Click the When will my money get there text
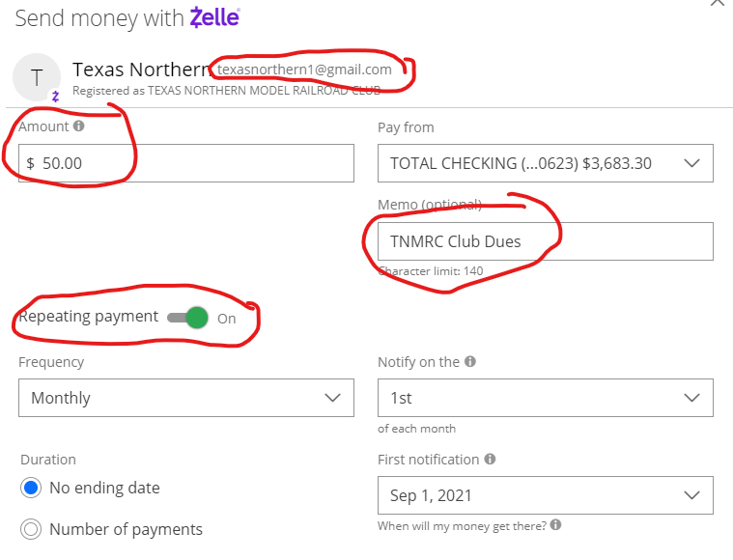Screen dimensions: 733x560 pyautogui.click(x=463, y=526)
